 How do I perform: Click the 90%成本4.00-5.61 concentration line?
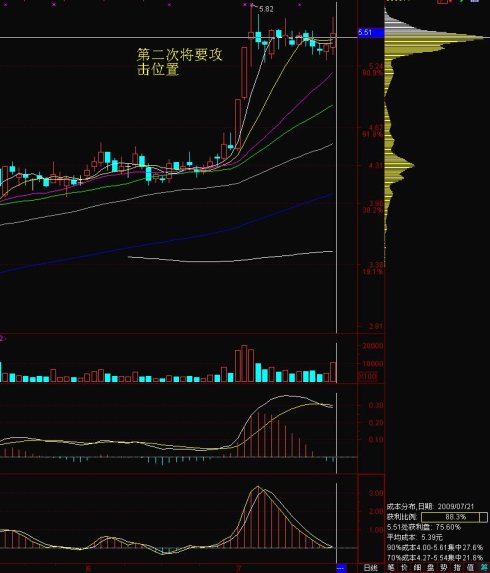435,548
